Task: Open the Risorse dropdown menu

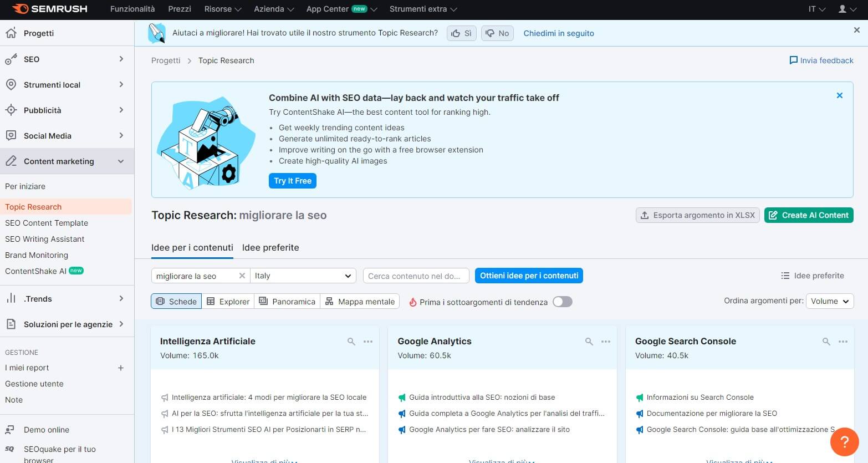Action: tap(223, 9)
